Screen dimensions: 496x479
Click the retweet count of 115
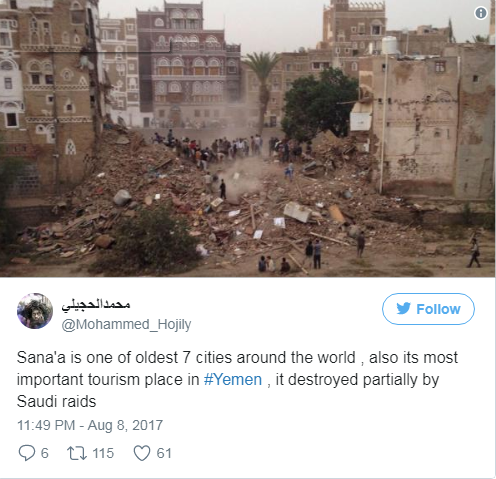[x=103, y=453]
